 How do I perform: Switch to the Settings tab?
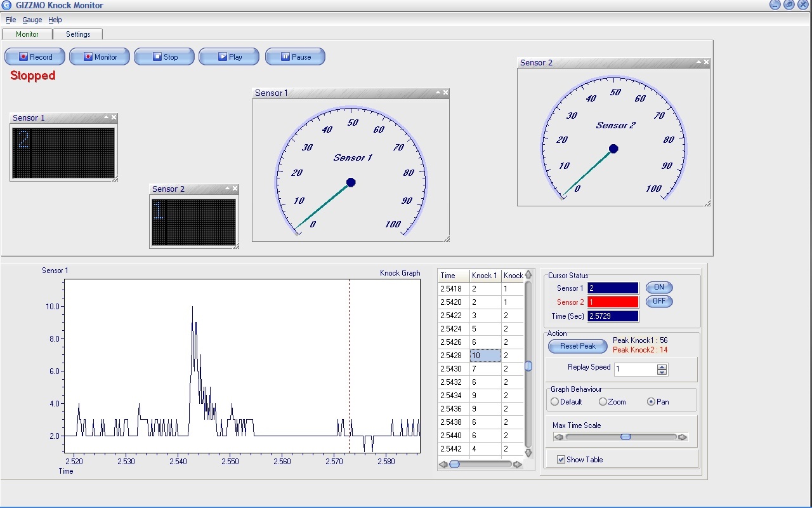coord(78,34)
